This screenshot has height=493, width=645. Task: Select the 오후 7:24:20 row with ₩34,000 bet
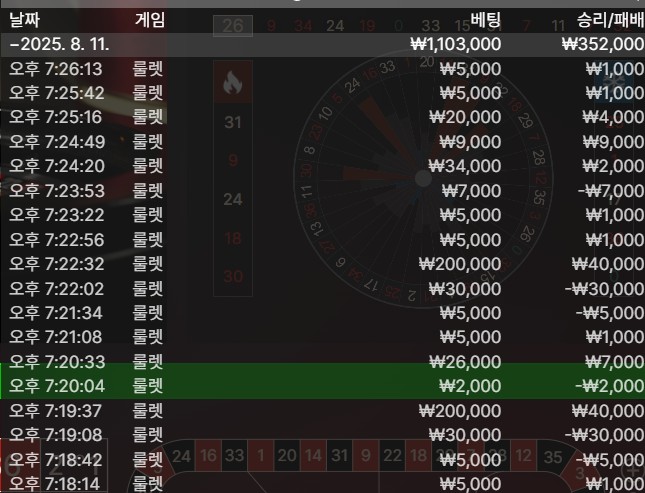click(x=322, y=166)
